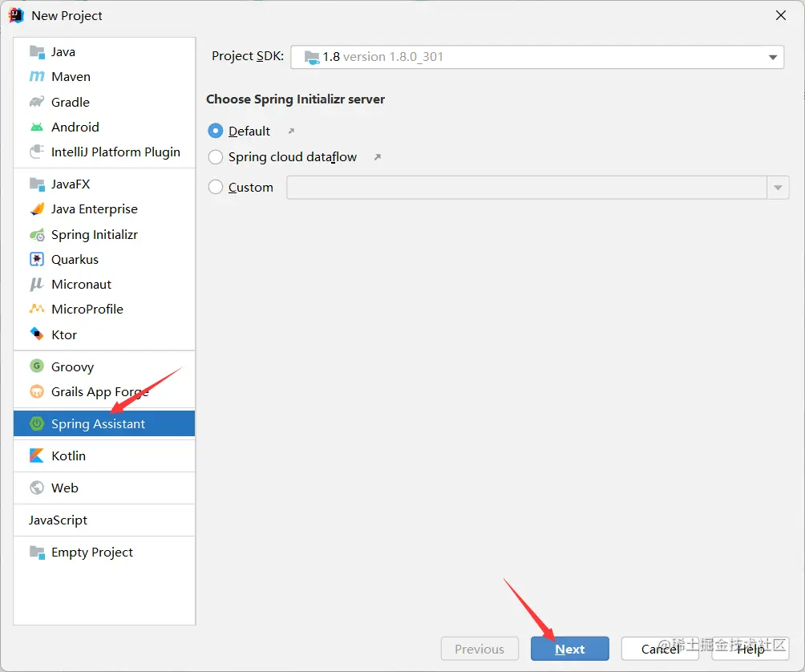This screenshot has height=672, width=805.
Task: Select the text label 'Quarkus'
Action: [75, 259]
